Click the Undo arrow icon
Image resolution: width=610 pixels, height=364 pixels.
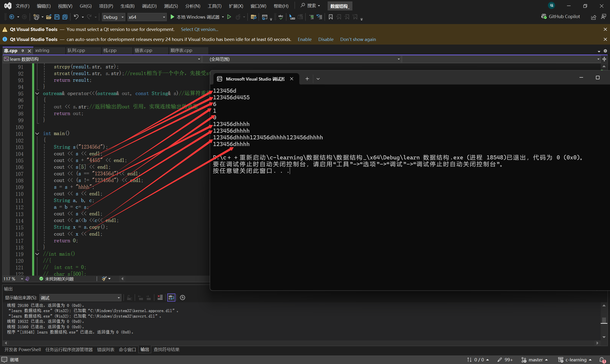[x=76, y=17]
